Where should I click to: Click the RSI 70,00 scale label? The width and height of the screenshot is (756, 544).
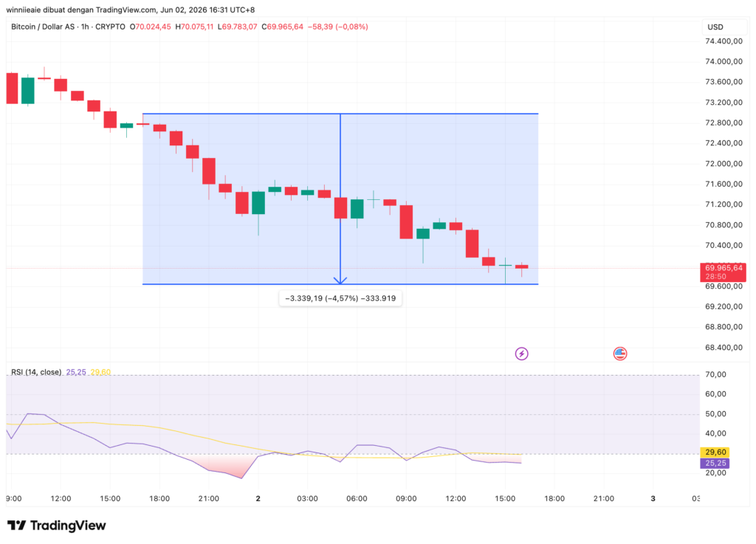[716, 374]
